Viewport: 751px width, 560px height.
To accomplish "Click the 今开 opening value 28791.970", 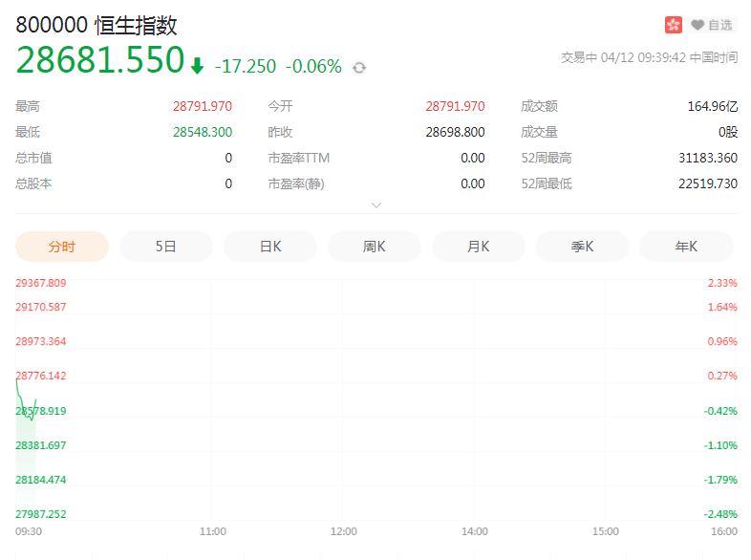I will click(455, 106).
